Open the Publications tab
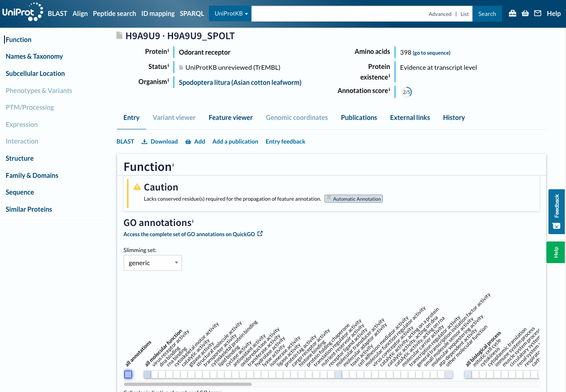Screen dimensions: 566x392 359,117
